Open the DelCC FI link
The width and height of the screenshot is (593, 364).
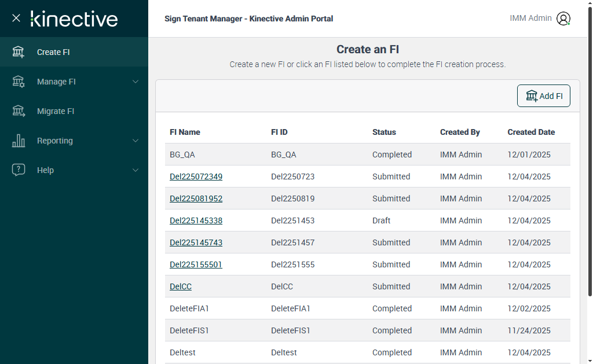pos(181,286)
